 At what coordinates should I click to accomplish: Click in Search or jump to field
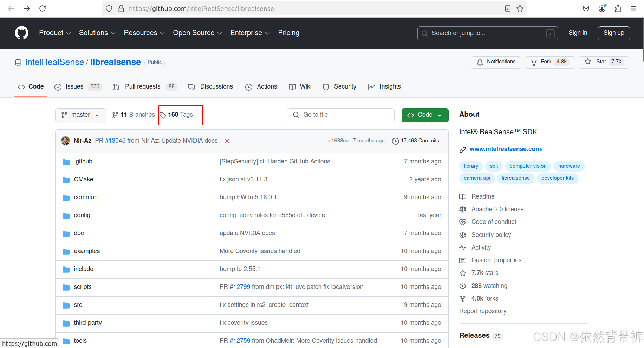pyautogui.click(x=487, y=33)
